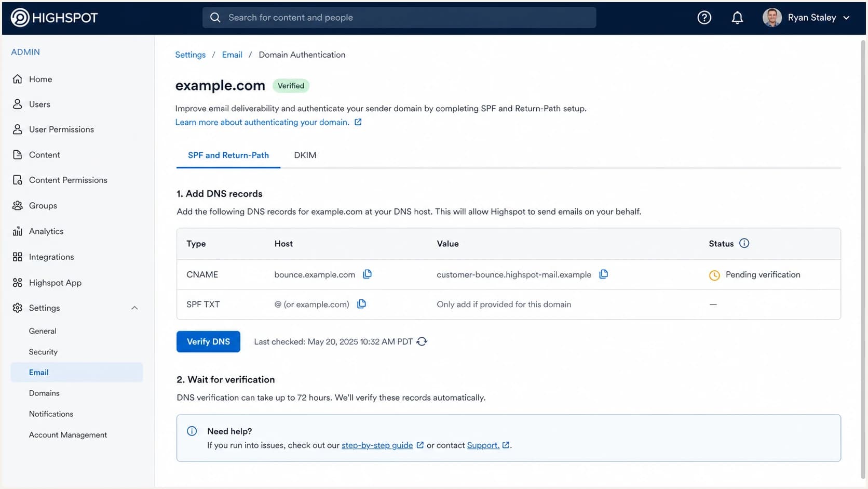Click the refresh icon next to Last checked
The image size is (868, 489).
pyautogui.click(x=422, y=341)
